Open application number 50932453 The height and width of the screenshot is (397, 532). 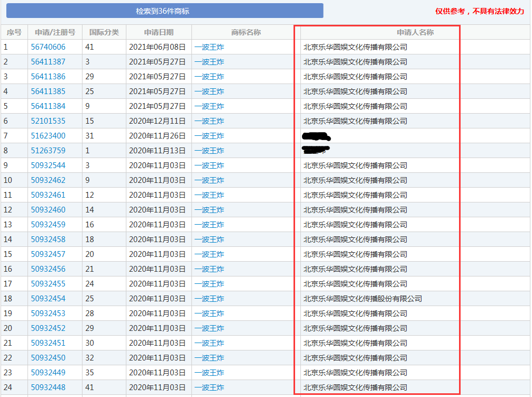coord(48,313)
